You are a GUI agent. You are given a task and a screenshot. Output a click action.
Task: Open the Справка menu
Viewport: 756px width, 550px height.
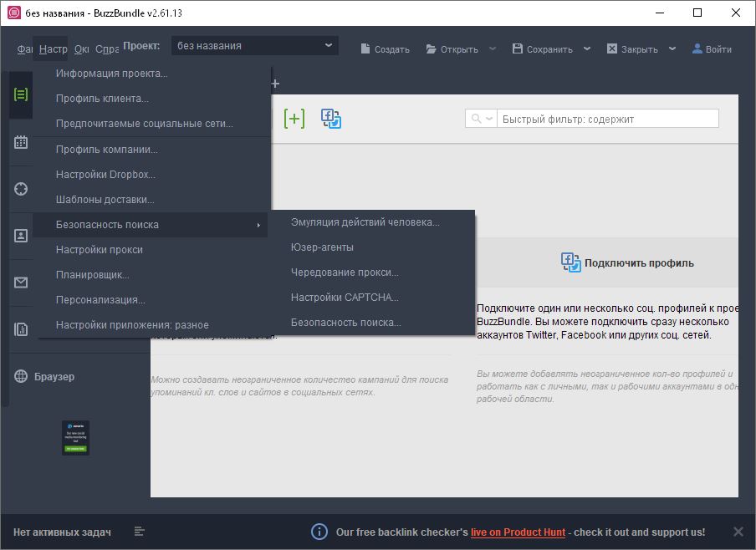(x=107, y=49)
